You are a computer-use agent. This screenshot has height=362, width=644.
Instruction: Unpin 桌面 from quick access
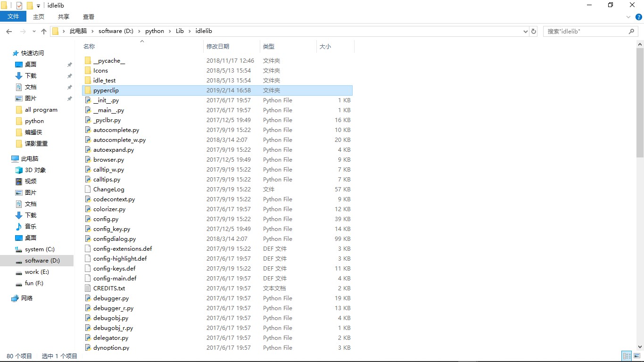(x=69, y=64)
